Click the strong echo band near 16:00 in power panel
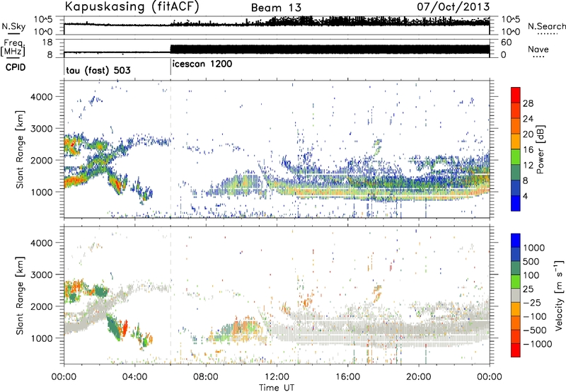566x392 pixels. pyautogui.click(x=347, y=193)
